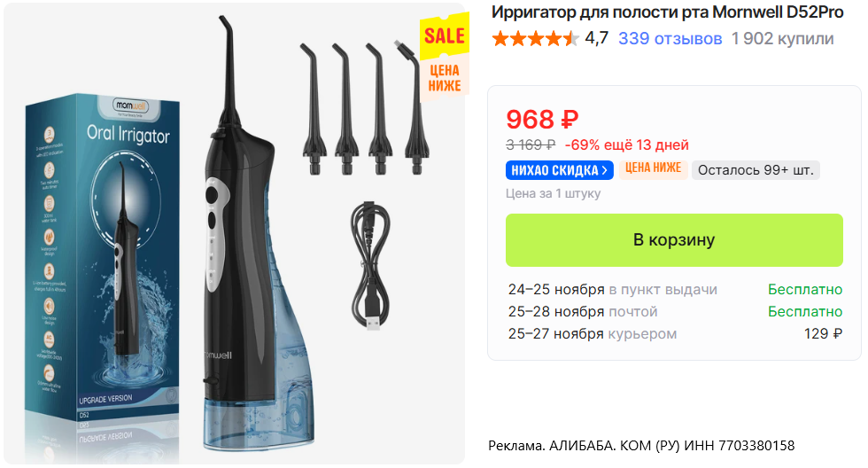
Task: Click the replacement nozzle tips in photo
Action: (364, 108)
